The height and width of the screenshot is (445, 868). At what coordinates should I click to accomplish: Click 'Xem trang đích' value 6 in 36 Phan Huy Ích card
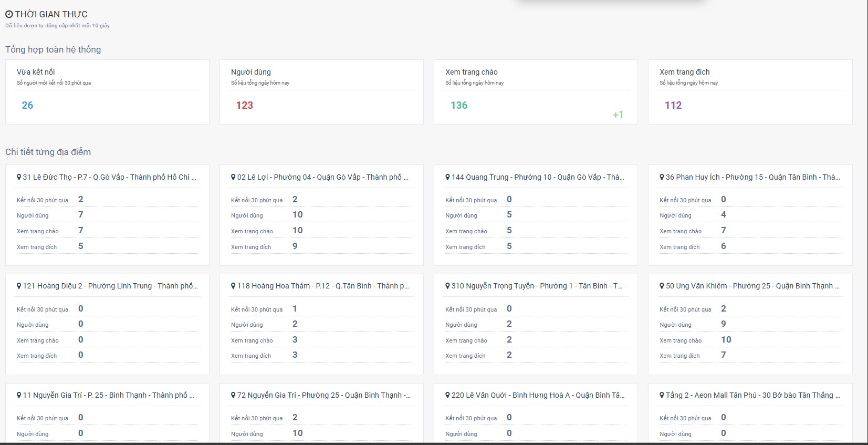724,246
